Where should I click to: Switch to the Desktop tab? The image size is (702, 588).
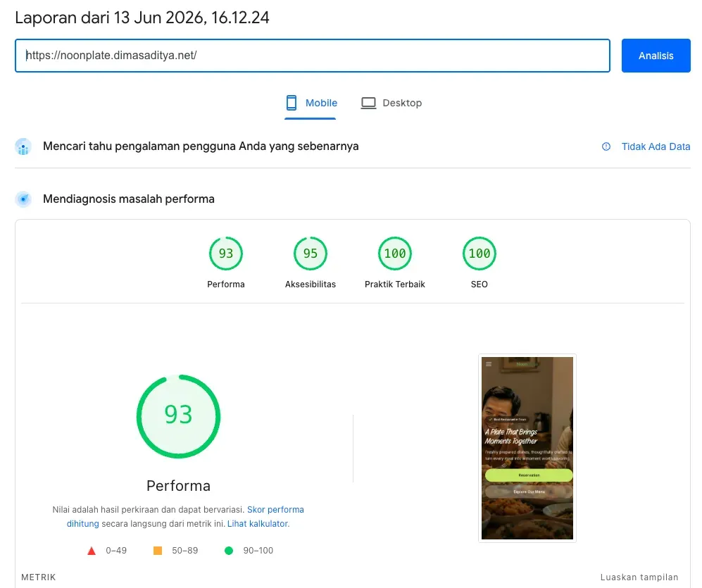pos(391,103)
